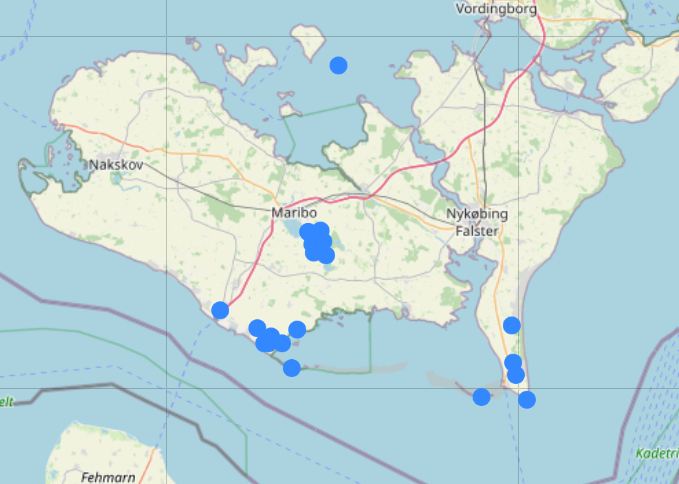
Task: Click the marker where the highway meets the southwest coast
Action: [x=220, y=310]
